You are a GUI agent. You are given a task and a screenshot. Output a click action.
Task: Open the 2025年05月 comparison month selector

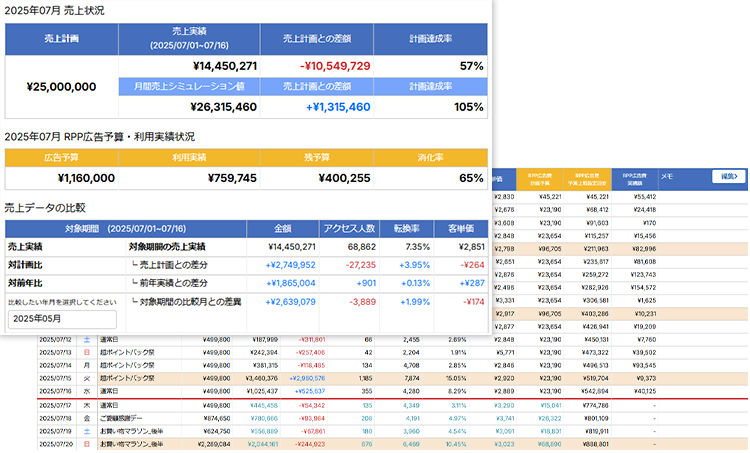[x=61, y=319]
